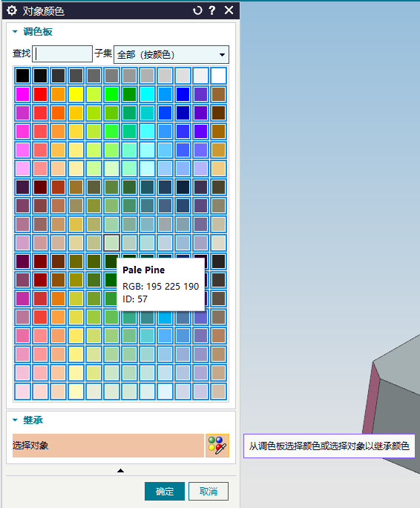This screenshot has width=420, height=508.
Task: Pick the pure black swatch
Action: pyautogui.click(x=23, y=76)
